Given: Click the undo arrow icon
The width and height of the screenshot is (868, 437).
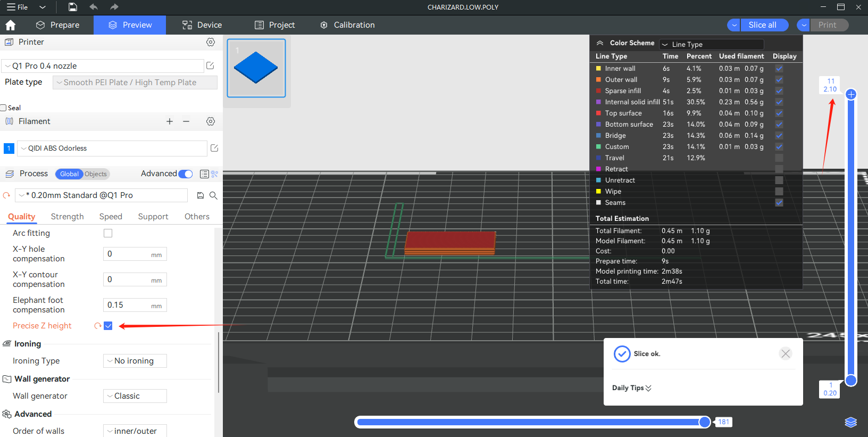Looking at the screenshot, I should [x=94, y=7].
